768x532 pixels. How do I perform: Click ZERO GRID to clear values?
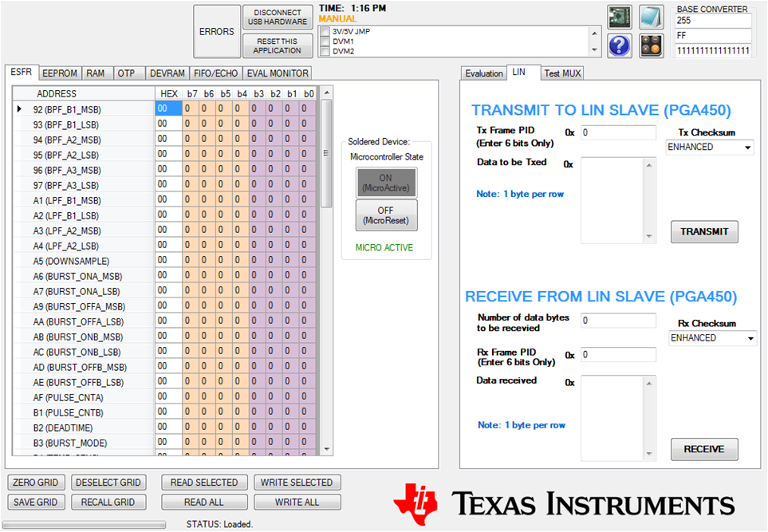pyautogui.click(x=35, y=483)
